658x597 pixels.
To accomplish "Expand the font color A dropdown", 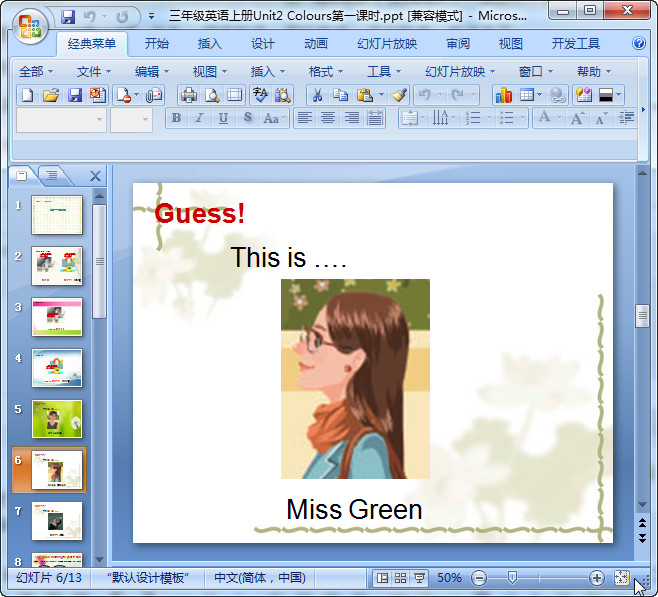I will 559,118.
